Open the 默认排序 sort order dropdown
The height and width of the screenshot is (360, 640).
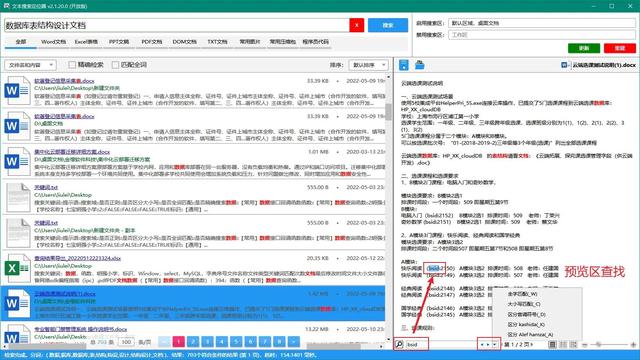tap(369, 65)
